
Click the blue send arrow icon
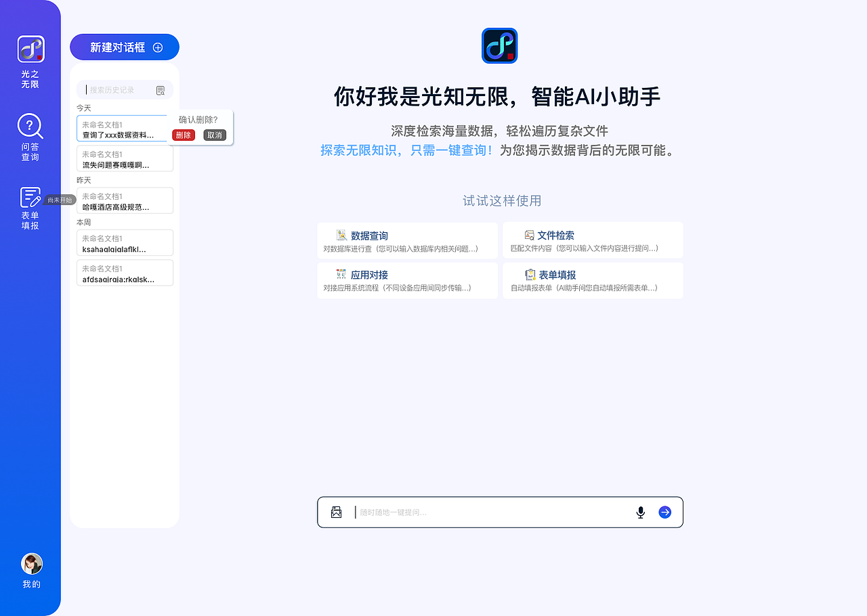pos(664,512)
